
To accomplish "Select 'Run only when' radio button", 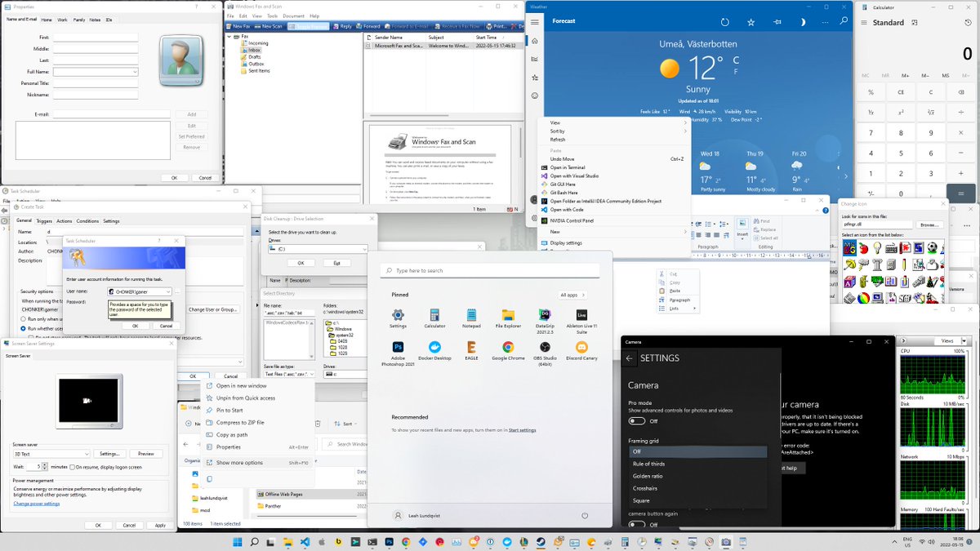I will 24,318.
